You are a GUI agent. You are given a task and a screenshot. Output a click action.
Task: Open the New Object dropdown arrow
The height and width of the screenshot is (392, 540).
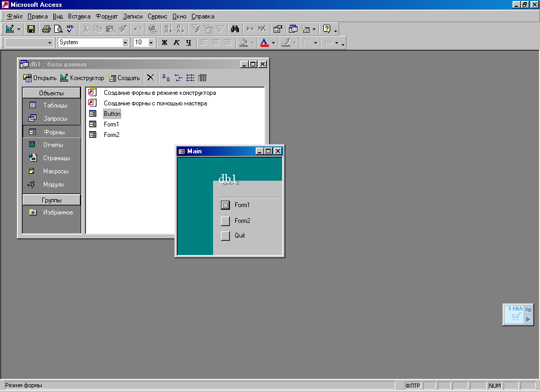(314, 30)
